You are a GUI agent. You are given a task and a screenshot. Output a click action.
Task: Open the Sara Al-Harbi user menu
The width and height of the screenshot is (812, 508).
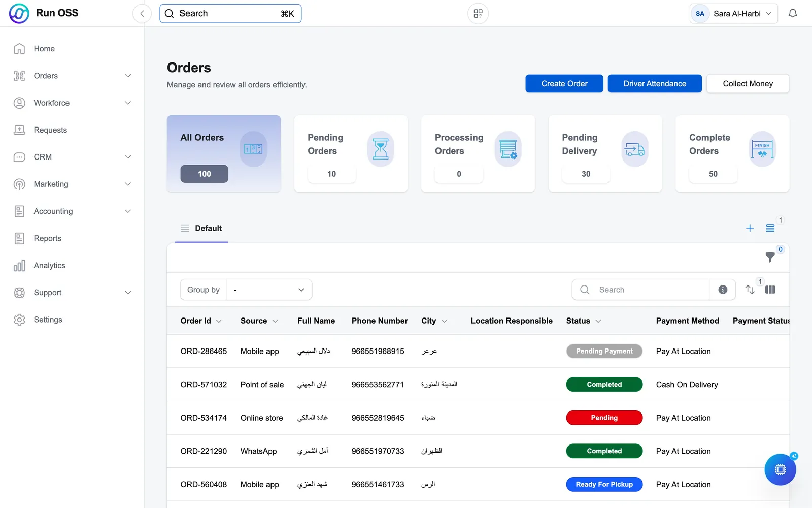coord(733,14)
